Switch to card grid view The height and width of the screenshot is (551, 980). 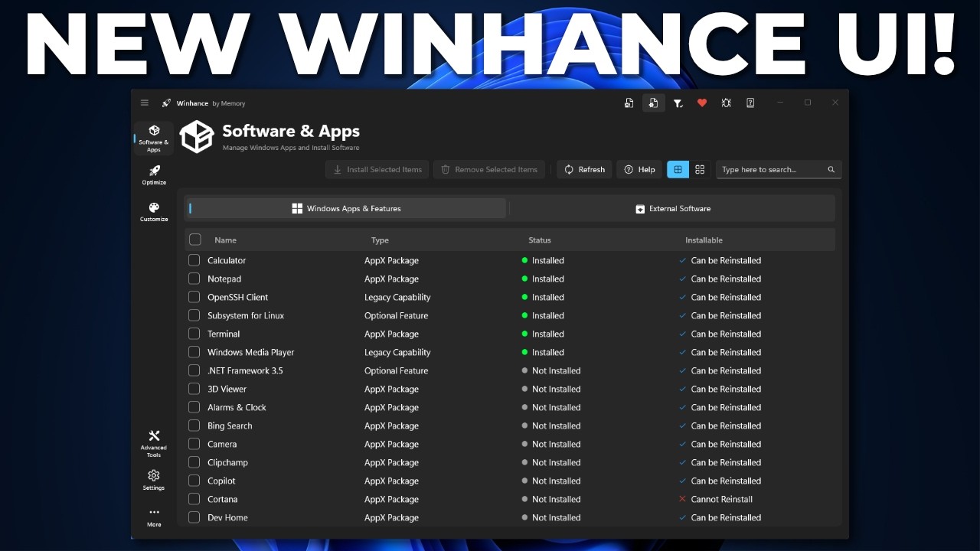click(700, 169)
